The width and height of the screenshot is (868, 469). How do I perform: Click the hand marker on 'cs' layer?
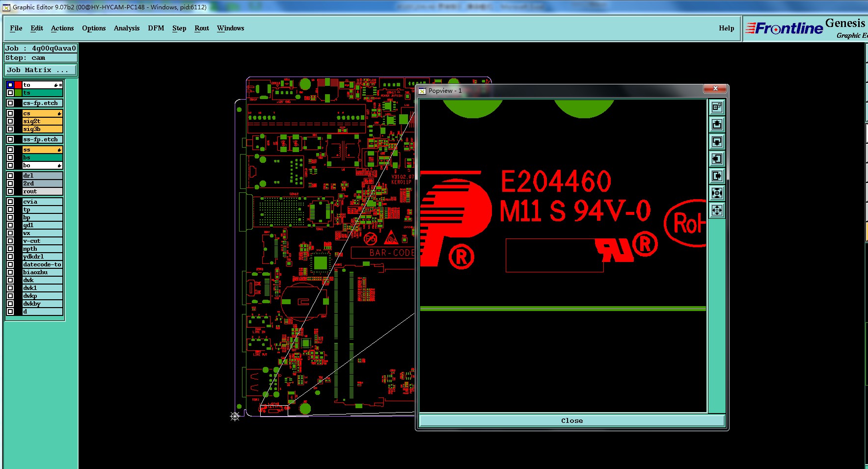59,114
